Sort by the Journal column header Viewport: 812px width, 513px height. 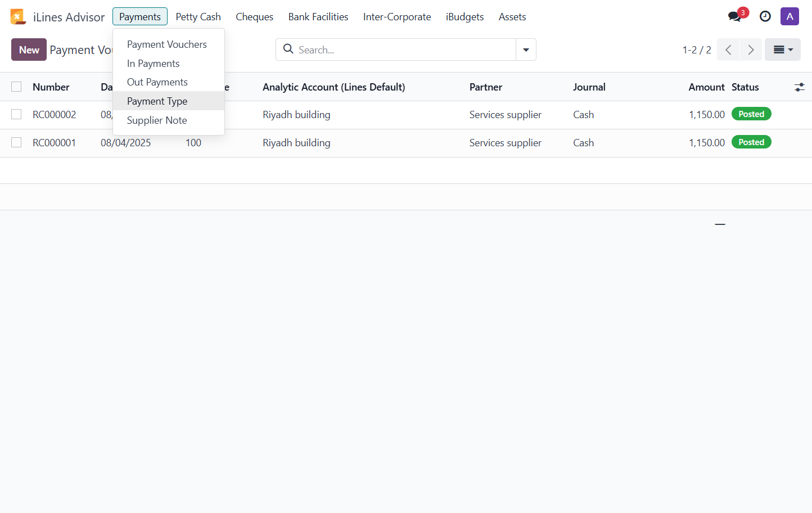coord(589,87)
